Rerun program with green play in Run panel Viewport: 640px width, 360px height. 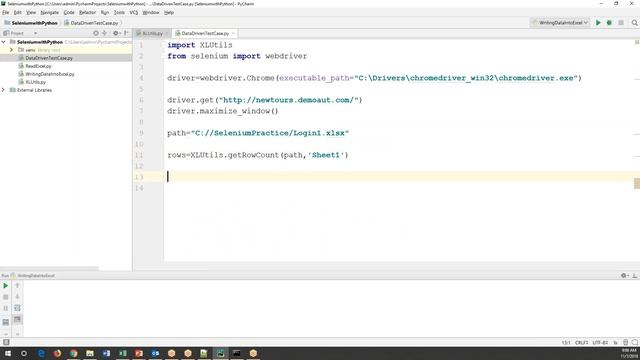coord(6,286)
